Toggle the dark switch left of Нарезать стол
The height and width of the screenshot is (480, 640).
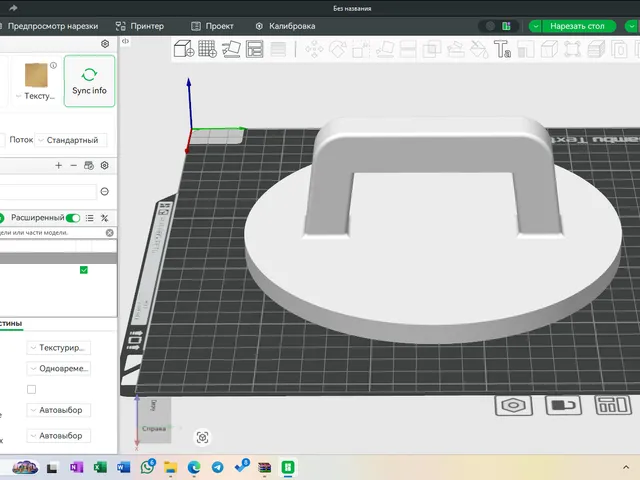tap(498, 26)
